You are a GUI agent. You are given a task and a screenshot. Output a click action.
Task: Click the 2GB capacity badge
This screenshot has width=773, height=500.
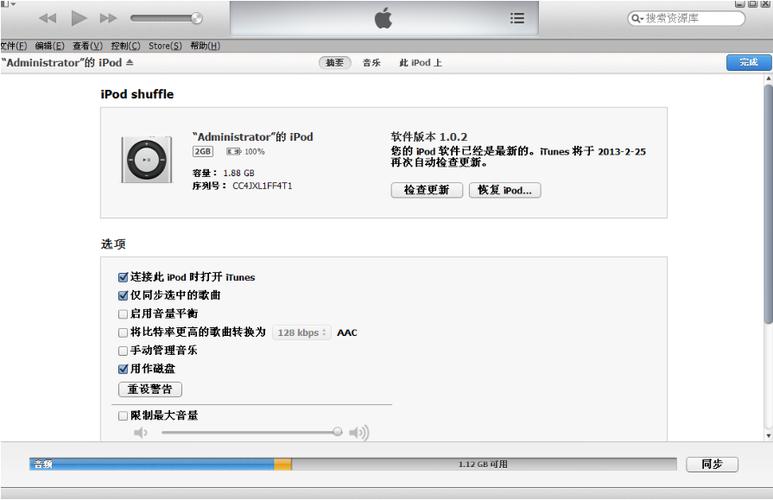click(203, 151)
